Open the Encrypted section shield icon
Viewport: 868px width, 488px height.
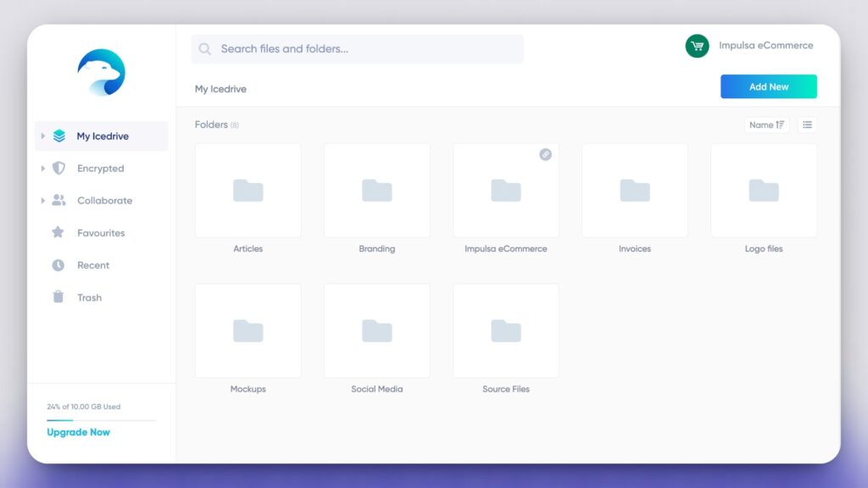click(x=59, y=168)
